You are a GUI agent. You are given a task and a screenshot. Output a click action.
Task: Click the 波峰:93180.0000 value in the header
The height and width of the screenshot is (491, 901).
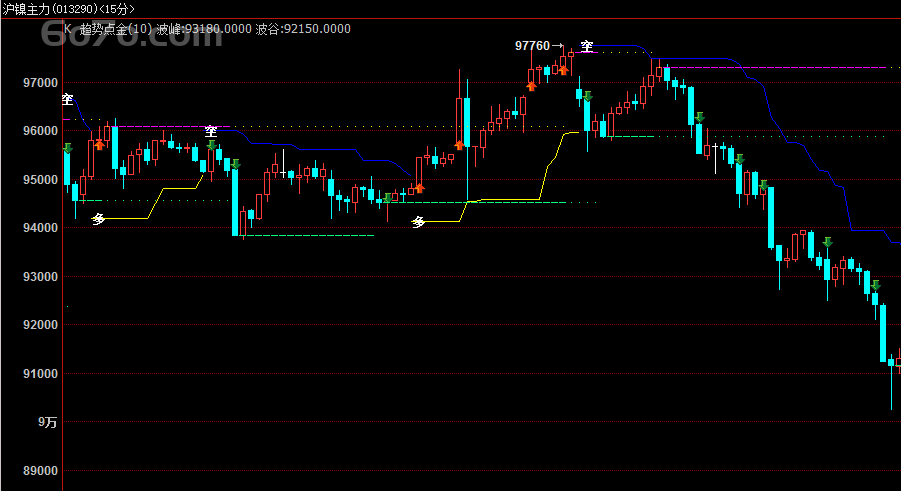[x=204, y=29]
